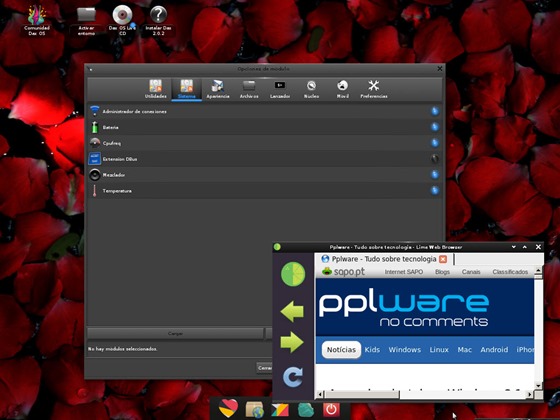Open the Instalar Das 2.0.2 help icon
560x420 pixels.
point(158,20)
